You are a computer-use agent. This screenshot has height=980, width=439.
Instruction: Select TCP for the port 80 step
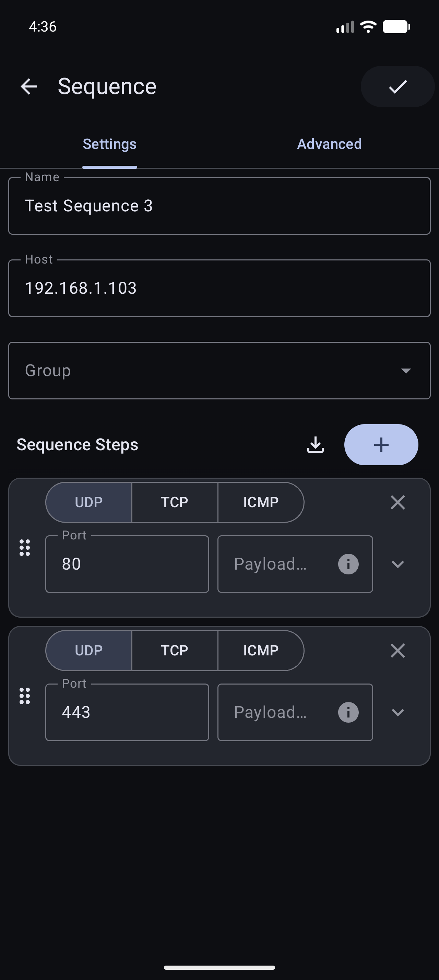[175, 502]
